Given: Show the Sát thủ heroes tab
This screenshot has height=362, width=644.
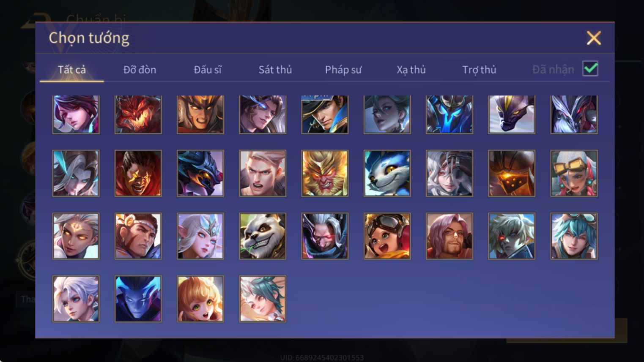Looking at the screenshot, I should point(275,70).
